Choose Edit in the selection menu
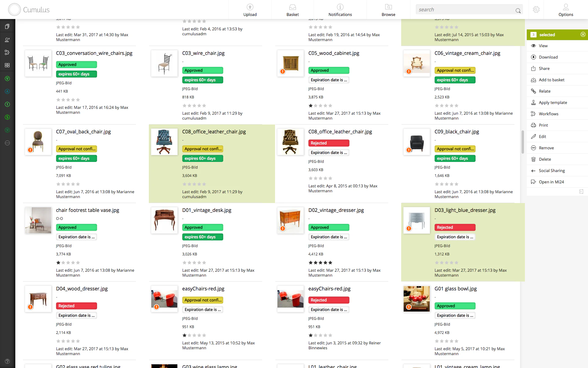This screenshot has width=588, height=368. coord(557,136)
